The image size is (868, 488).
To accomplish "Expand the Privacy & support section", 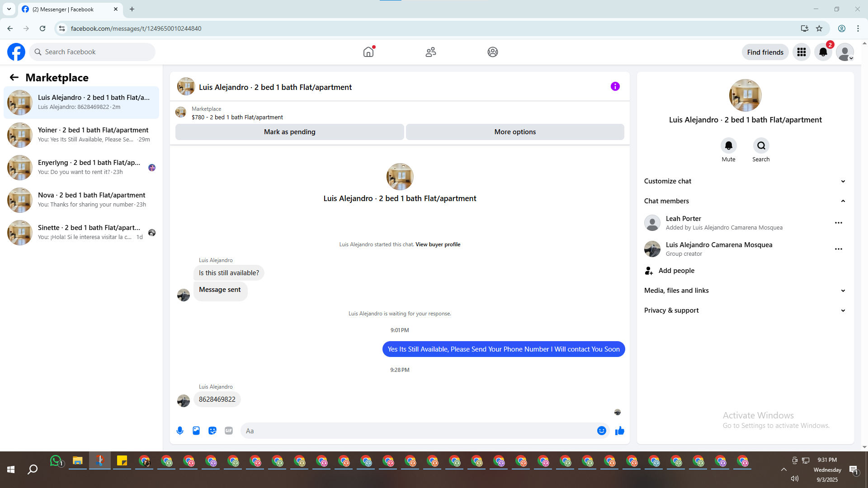I will coord(745,310).
